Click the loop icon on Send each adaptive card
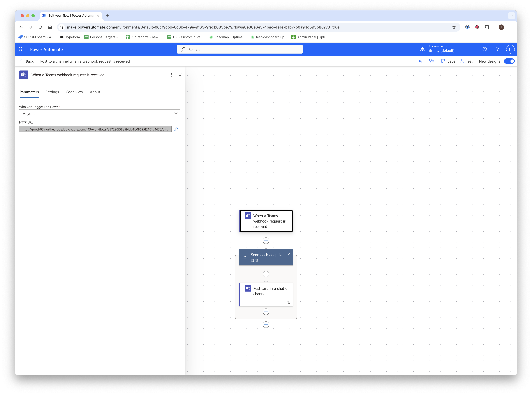This screenshot has height=395, width=532. [245, 257]
